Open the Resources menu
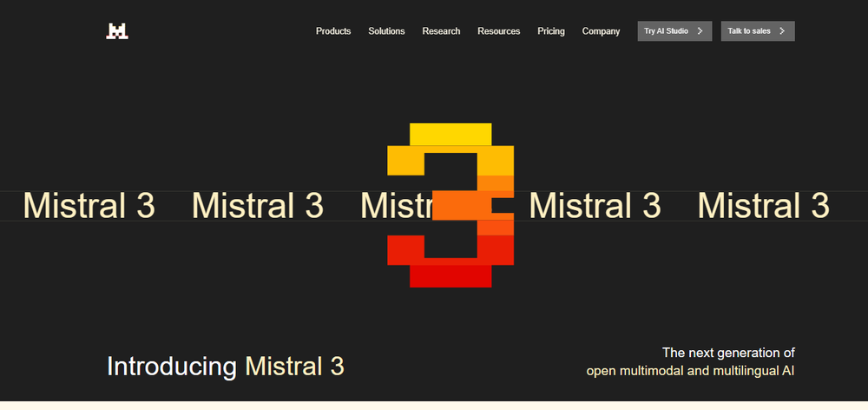Viewport: 868px width, 410px height. pos(499,31)
